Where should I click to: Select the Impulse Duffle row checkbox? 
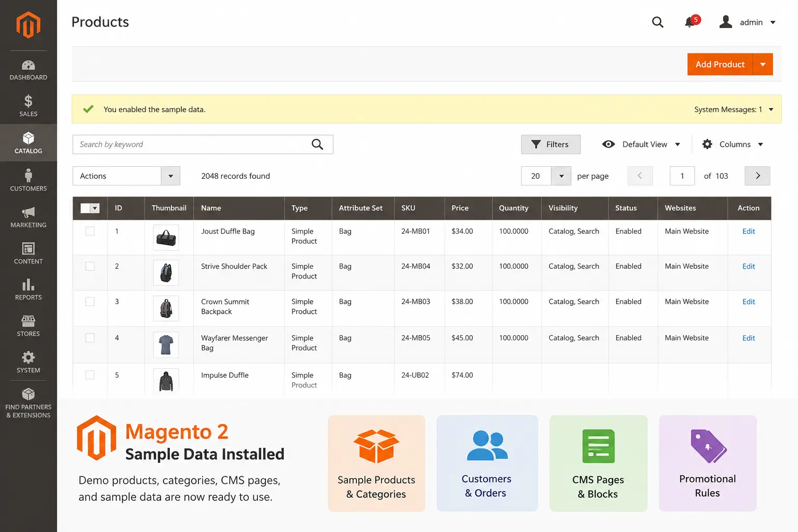90,375
